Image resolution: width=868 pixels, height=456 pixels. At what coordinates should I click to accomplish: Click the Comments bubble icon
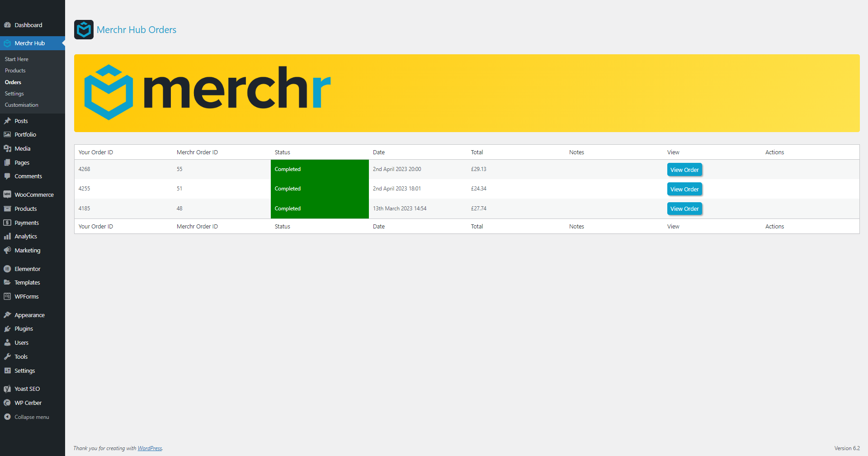pos(7,176)
